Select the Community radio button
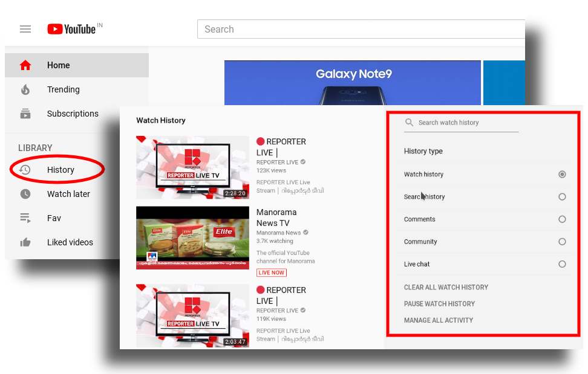Viewport: 588px width, 374px height. [562, 242]
